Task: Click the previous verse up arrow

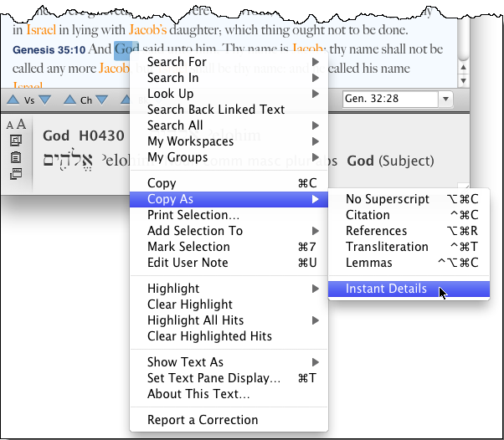Action: pos(13,100)
